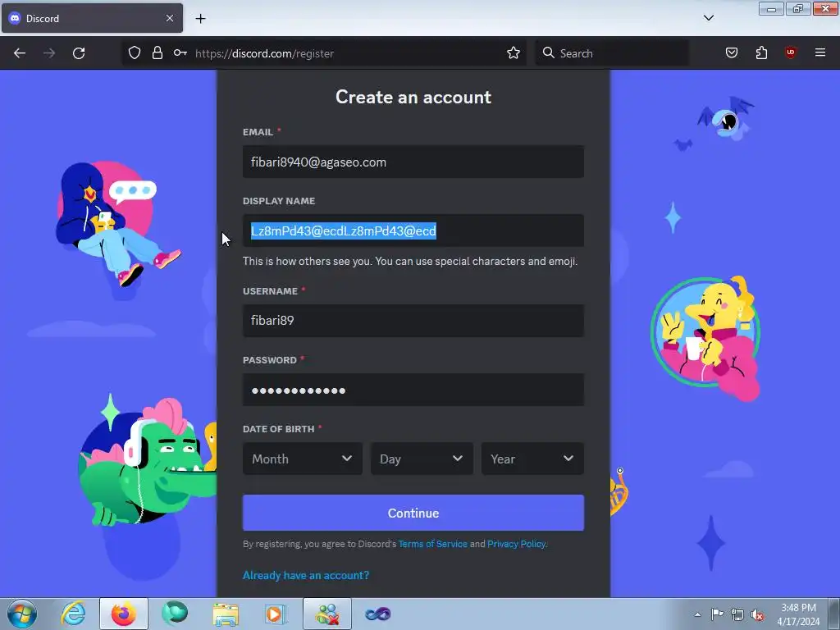This screenshot has width=840, height=630.
Task: Click the browser Search box
Action: 611,53
